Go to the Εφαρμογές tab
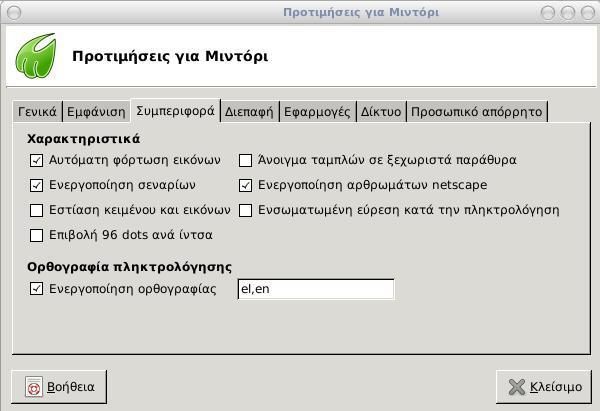Viewport: 600px width, 411px height. point(316,112)
